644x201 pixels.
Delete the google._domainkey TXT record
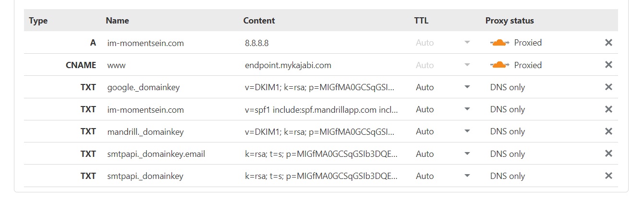click(x=608, y=87)
